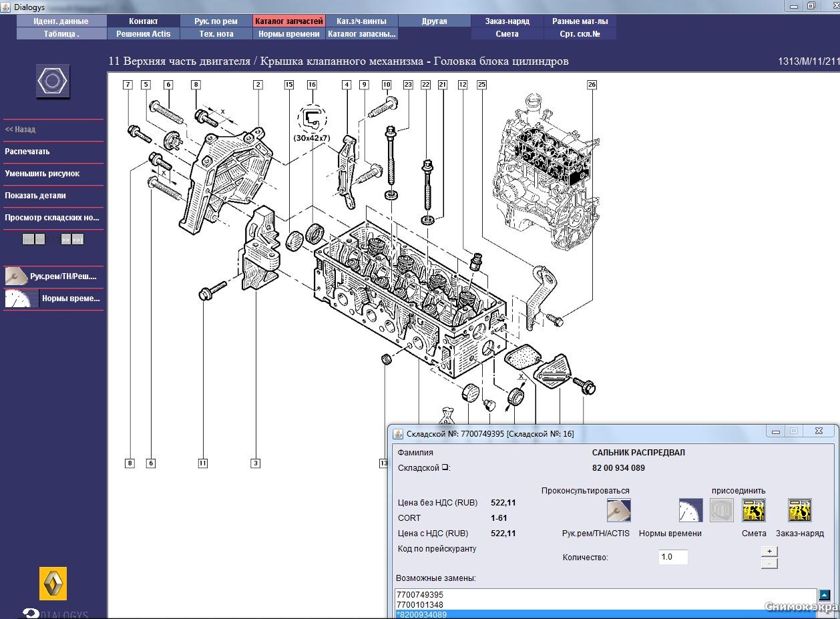This screenshot has height=619, width=840.
Task: Select part callout number 11 in diagram
Action: (x=203, y=463)
